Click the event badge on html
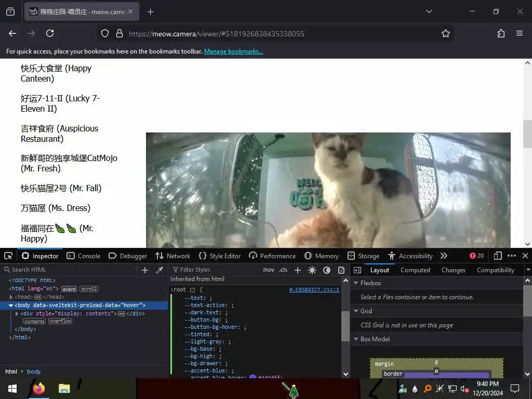 [69, 289]
